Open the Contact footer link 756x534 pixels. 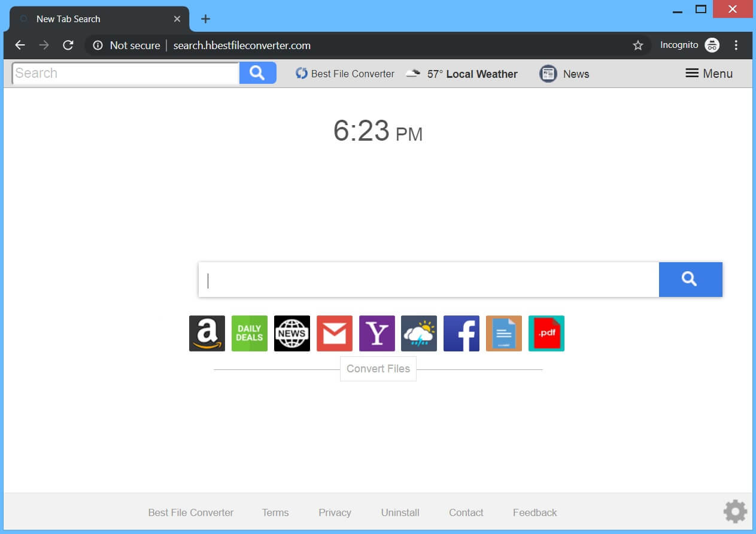(x=466, y=512)
